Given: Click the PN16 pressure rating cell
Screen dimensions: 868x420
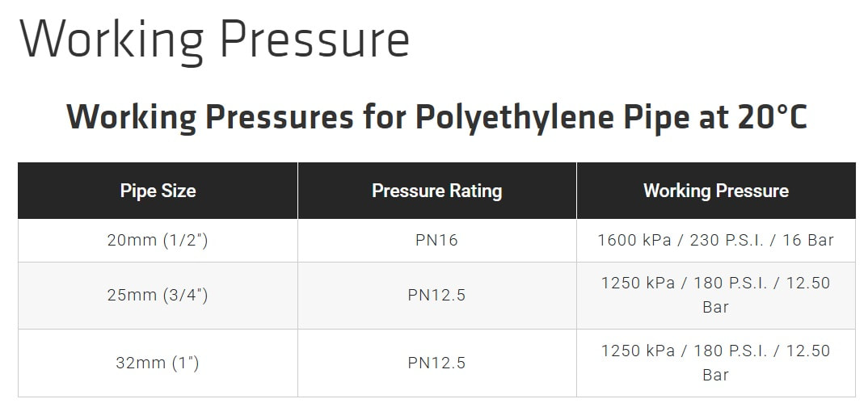Looking at the screenshot, I should coord(436,241).
